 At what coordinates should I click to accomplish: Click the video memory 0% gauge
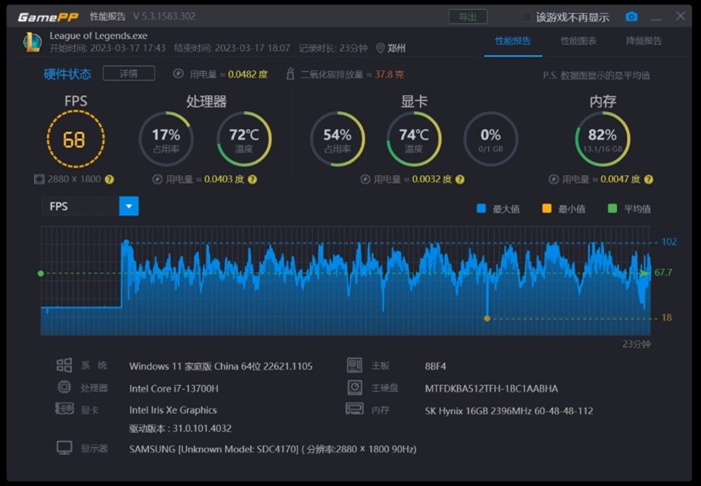(491, 139)
